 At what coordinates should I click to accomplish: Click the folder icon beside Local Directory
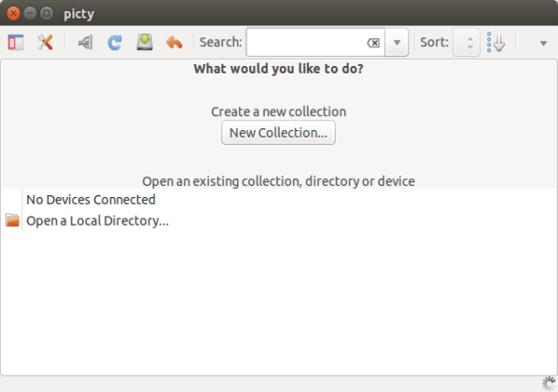(x=12, y=221)
